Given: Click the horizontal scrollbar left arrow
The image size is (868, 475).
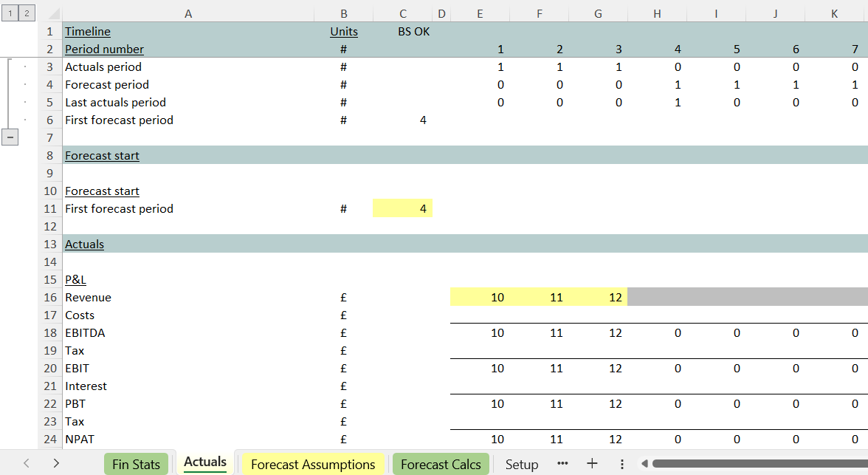Looking at the screenshot, I should click(644, 464).
